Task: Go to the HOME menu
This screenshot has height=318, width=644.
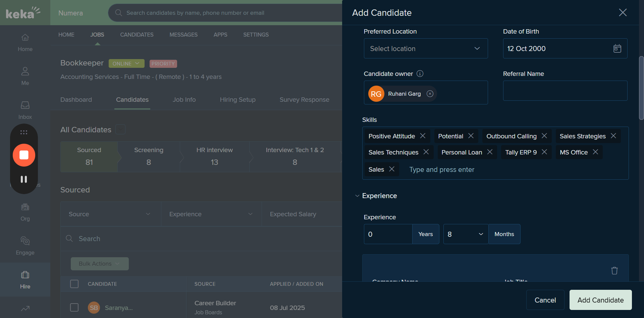Action: [66, 35]
